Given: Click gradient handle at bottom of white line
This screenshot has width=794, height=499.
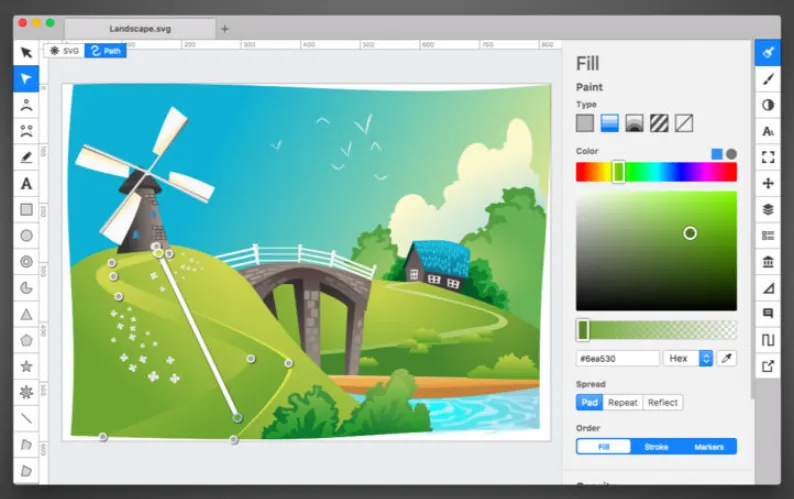Looking at the screenshot, I should [x=237, y=417].
